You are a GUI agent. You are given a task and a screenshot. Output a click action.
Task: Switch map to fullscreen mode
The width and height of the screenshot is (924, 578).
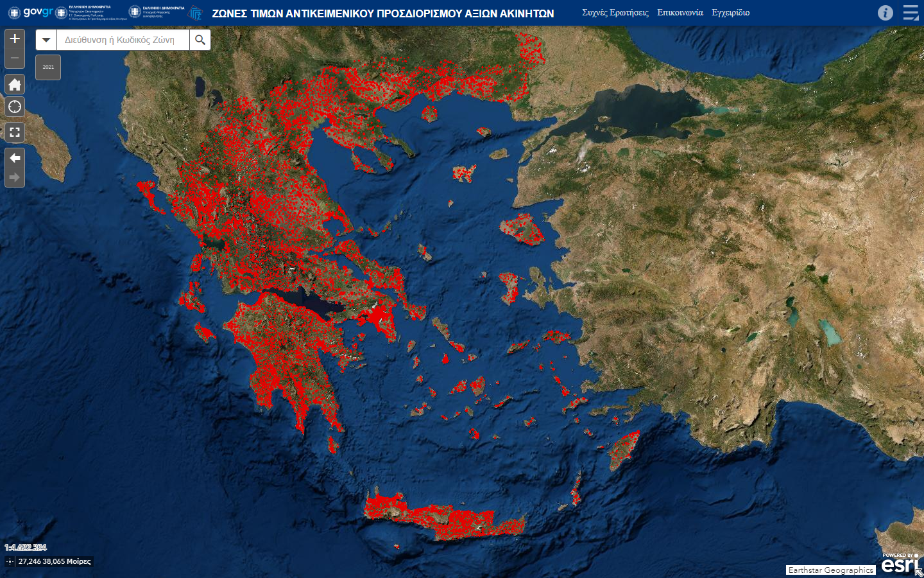click(15, 132)
